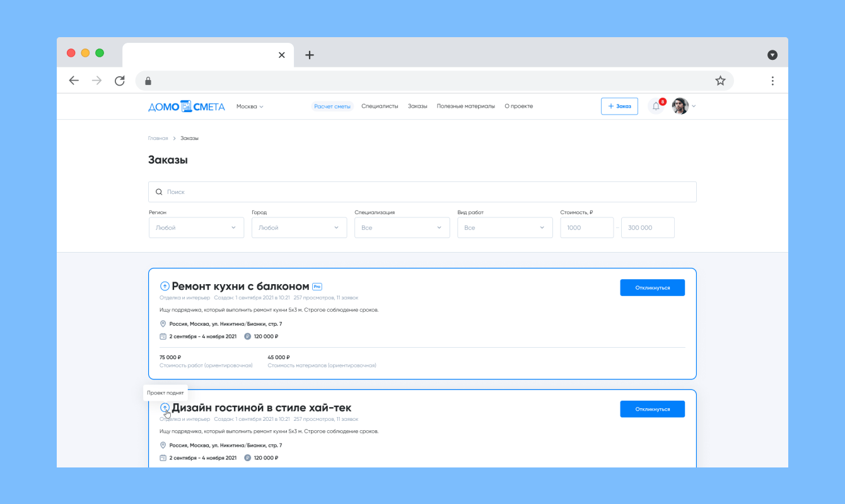Expand the profile menu chevron
845x504 pixels.
[694, 106]
